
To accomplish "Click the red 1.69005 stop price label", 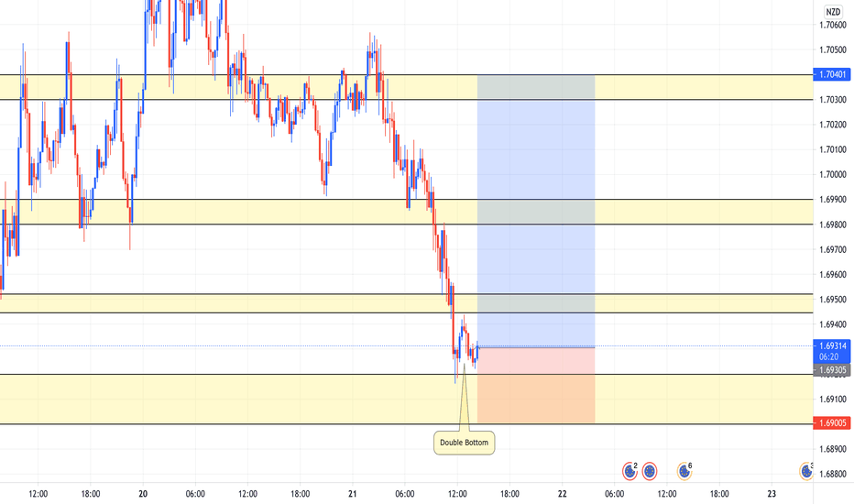I will coord(832,422).
